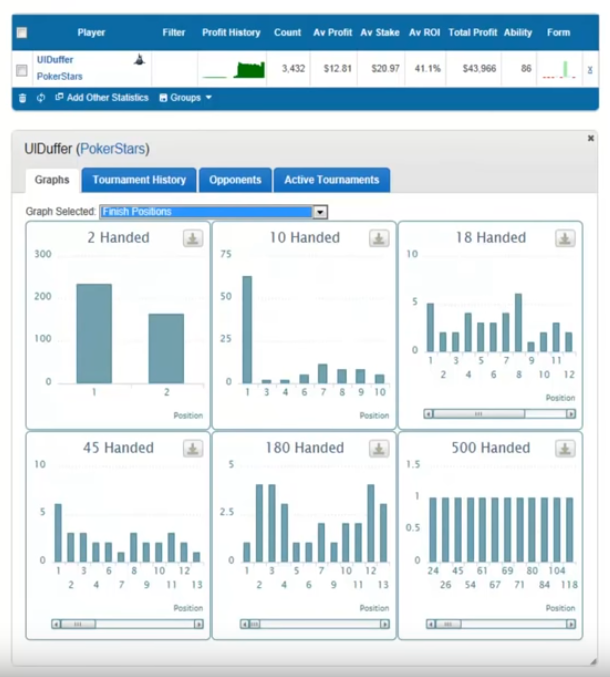Viewport: 610px width, 677px height.
Task: Click the position 2 bar in 2 Handed chart
Action: [166, 348]
